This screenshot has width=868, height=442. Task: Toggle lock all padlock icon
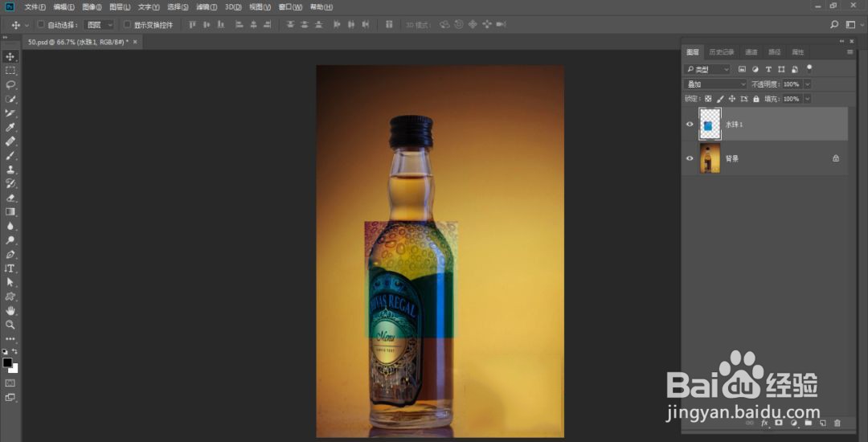[x=755, y=99]
